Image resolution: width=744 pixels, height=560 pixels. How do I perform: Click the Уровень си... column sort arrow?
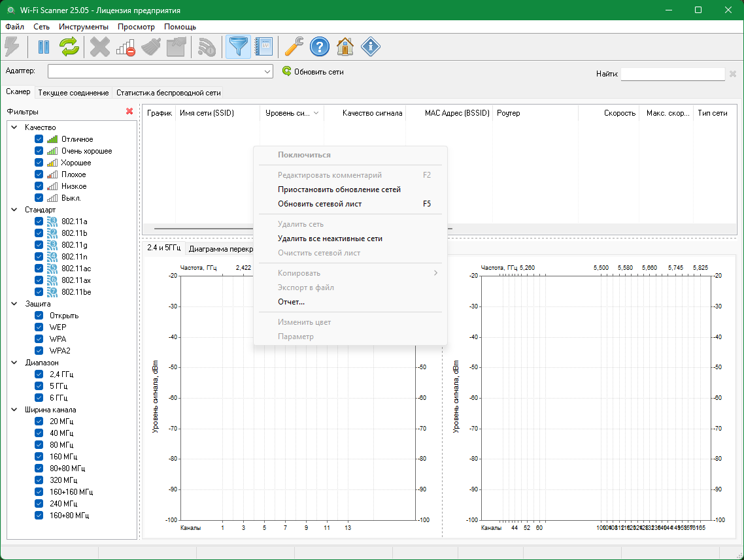316,113
